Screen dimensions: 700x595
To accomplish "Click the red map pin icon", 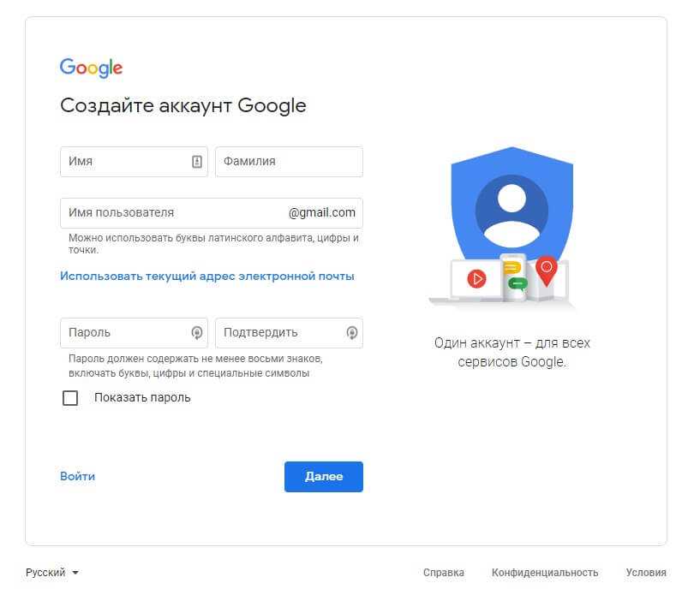I will click(x=546, y=270).
